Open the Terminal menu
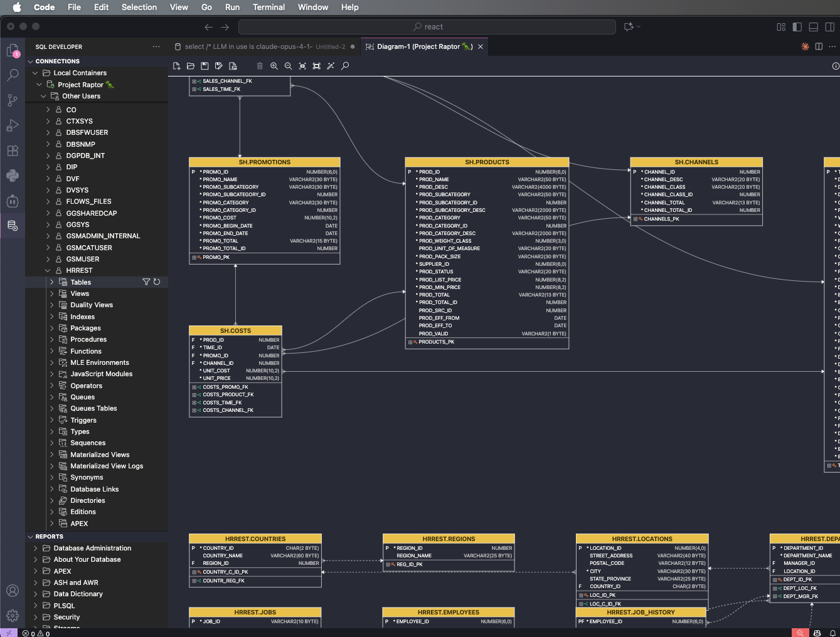This screenshot has width=840, height=637. (268, 8)
